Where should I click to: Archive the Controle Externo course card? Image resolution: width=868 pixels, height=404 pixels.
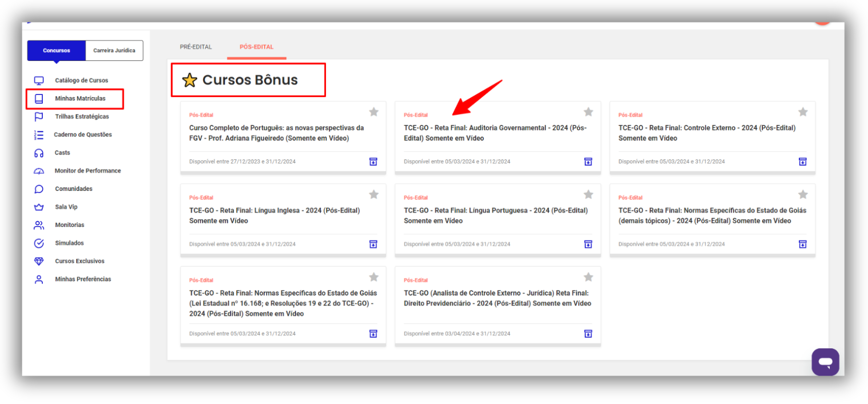(x=803, y=161)
